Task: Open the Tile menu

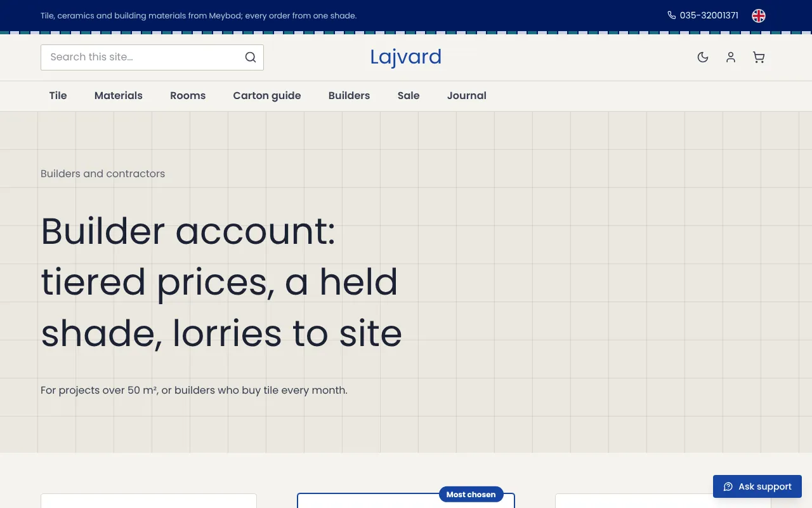Action: [58, 96]
